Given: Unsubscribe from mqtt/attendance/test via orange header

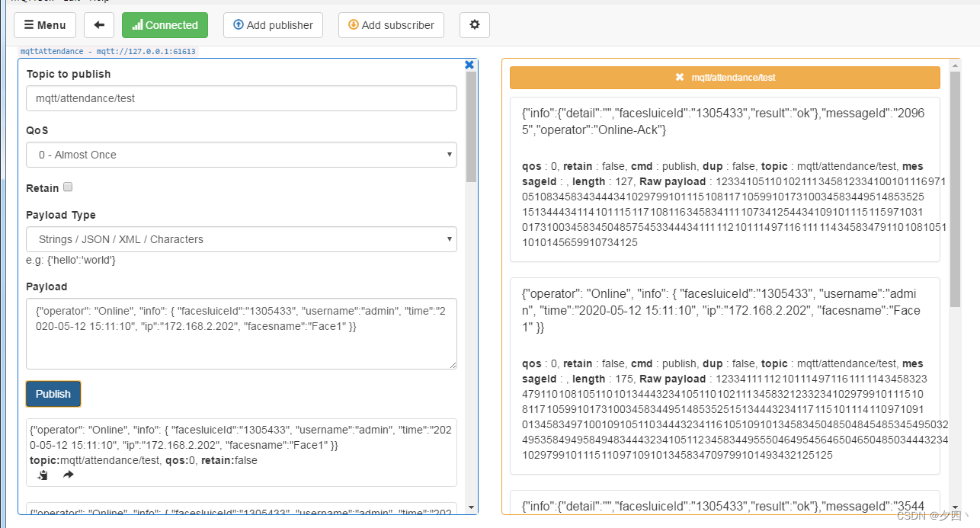Looking at the screenshot, I should (x=725, y=78).
